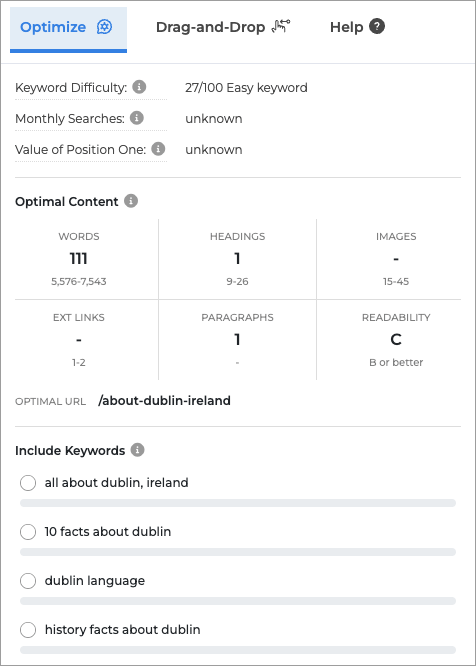Image resolution: width=476 pixels, height=666 pixels.
Task: Select the 'dublin language' radio button
Action: coord(28,581)
